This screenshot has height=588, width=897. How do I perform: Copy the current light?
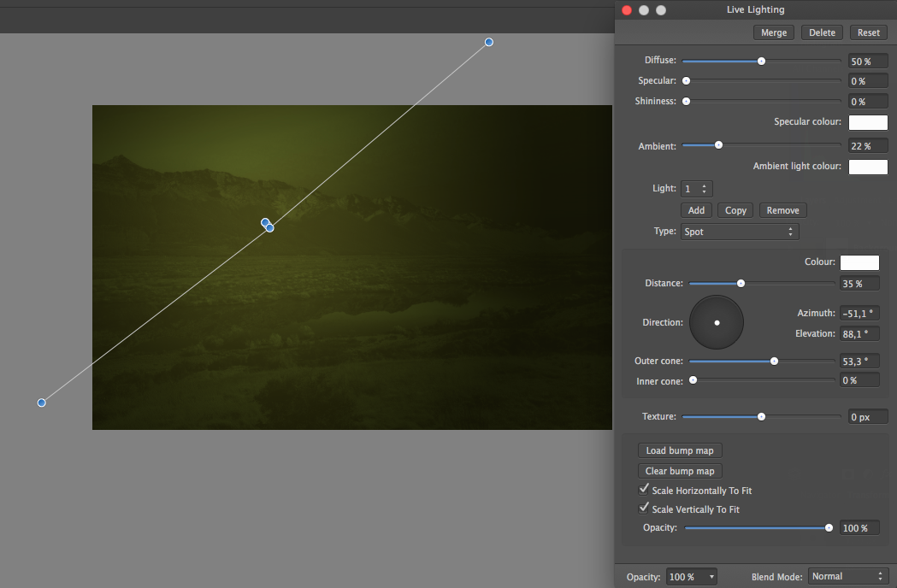point(735,209)
